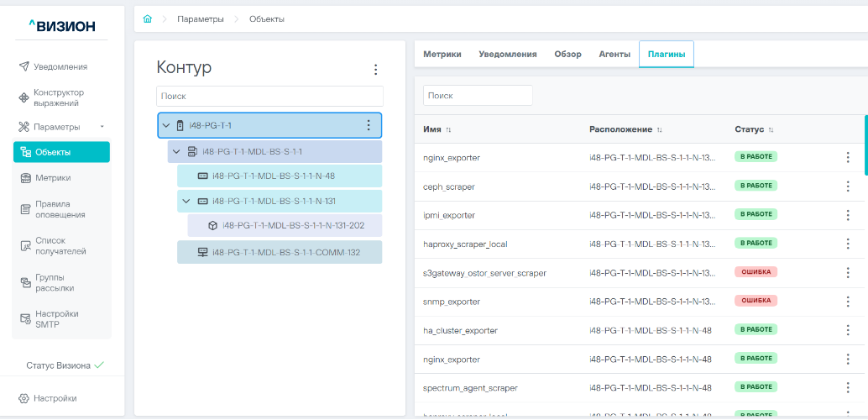868x420 pixels.
Task: Open Уведомления in the sidebar
Action: [x=60, y=66]
